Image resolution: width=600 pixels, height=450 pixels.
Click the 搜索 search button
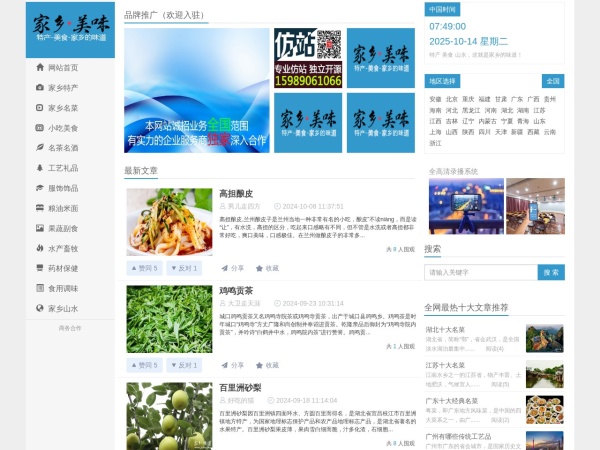click(551, 272)
